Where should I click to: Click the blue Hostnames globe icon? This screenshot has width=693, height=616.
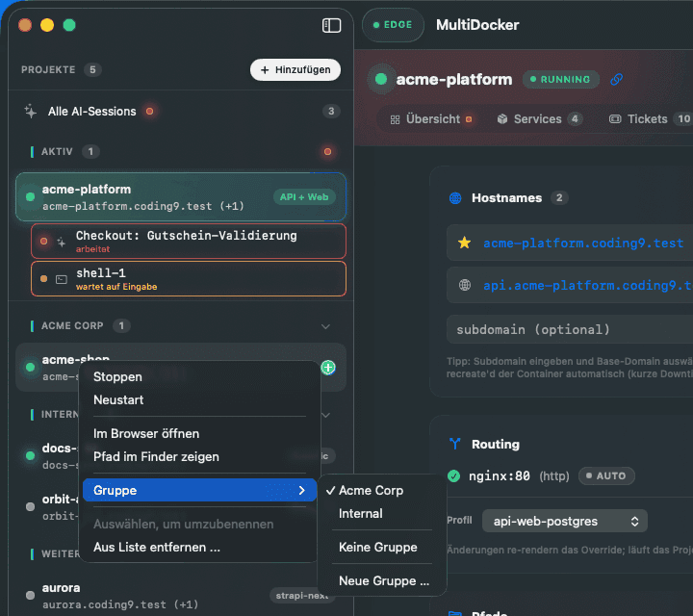coord(455,198)
